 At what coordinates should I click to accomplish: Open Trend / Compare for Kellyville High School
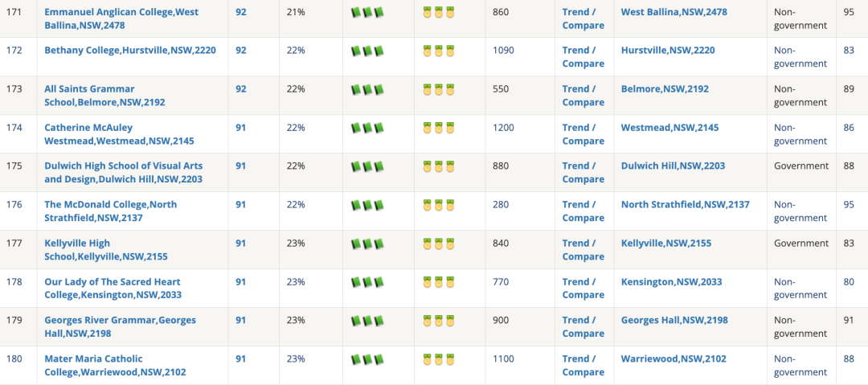pyautogui.click(x=583, y=250)
